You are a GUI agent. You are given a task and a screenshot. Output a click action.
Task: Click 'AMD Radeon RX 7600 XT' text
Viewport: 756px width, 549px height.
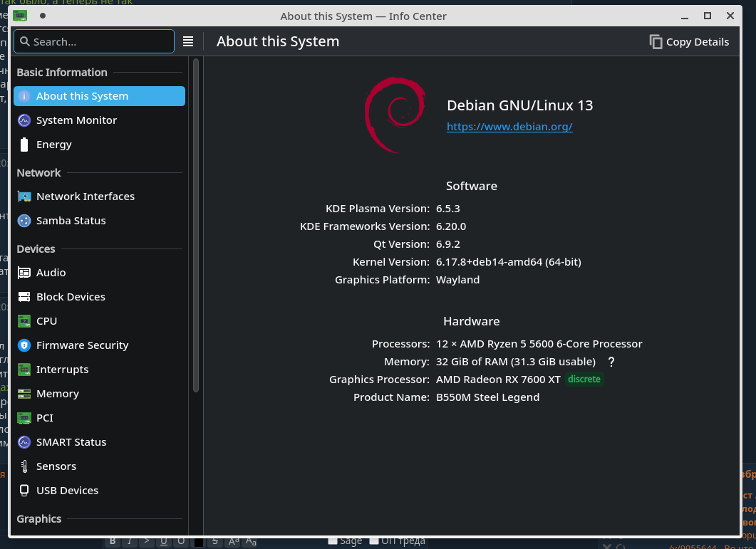click(x=498, y=380)
